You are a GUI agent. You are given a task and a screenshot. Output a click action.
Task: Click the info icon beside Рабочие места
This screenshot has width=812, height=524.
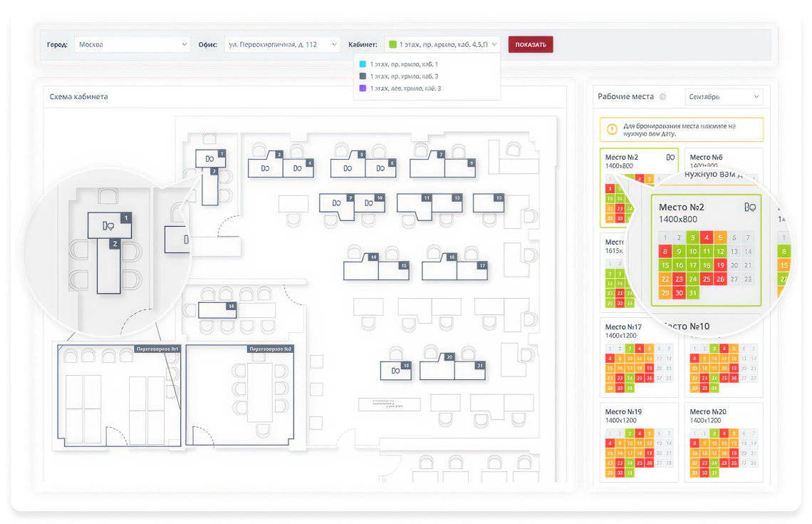click(x=662, y=97)
